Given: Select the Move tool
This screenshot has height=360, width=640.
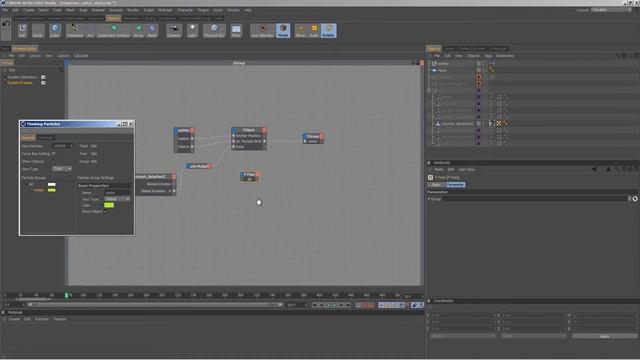Looking at the screenshot, I should [300, 30].
